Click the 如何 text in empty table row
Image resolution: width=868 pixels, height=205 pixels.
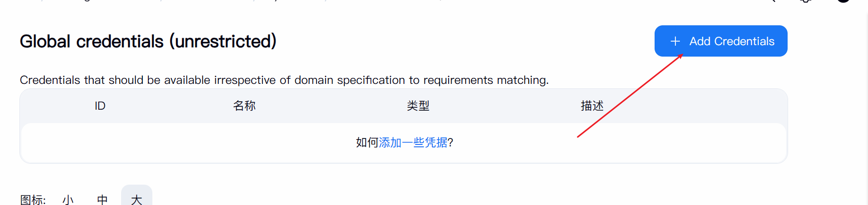[x=367, y=142]
